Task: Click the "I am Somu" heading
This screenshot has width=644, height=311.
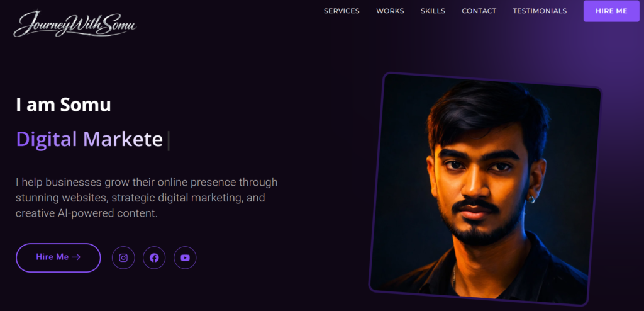Action: coord(64,105)
